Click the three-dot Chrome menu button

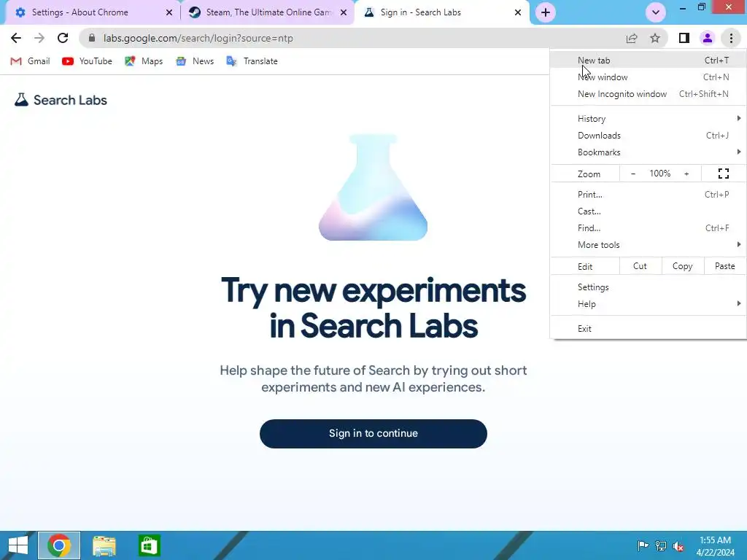click(731, 38)
